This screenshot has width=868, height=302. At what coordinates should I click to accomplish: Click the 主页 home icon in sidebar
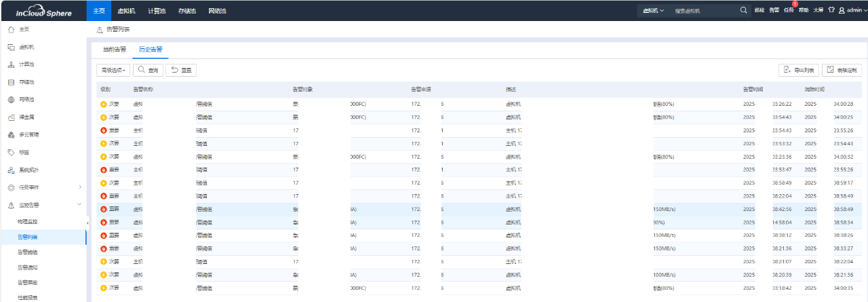tap(11, 29)
